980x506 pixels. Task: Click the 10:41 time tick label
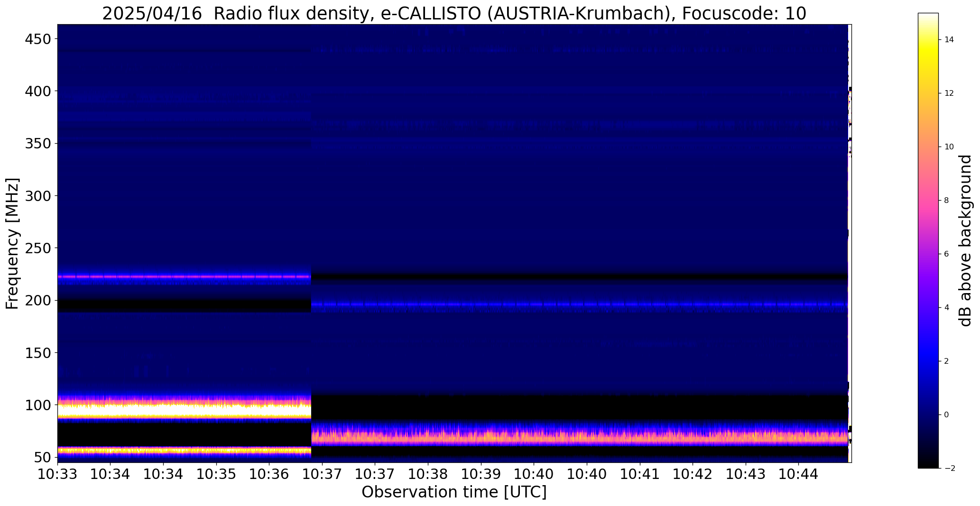[640, 474]
